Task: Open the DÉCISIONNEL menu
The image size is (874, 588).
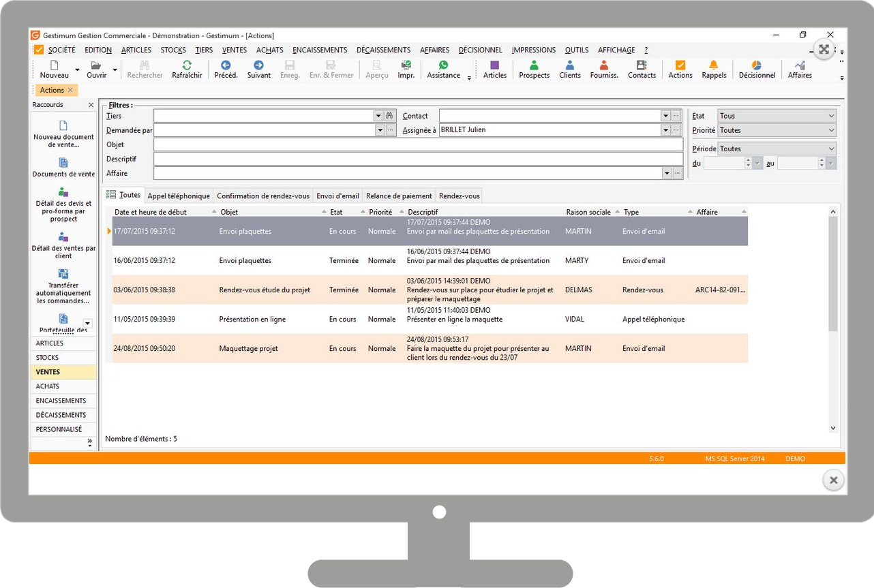Action: (480, 50)
